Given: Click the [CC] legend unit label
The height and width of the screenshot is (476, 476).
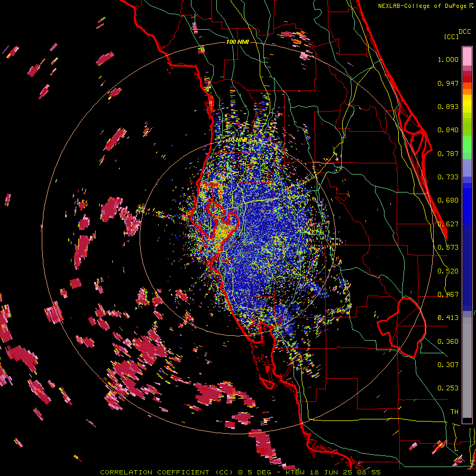Looking at the screenshot, I should point(451,36).
